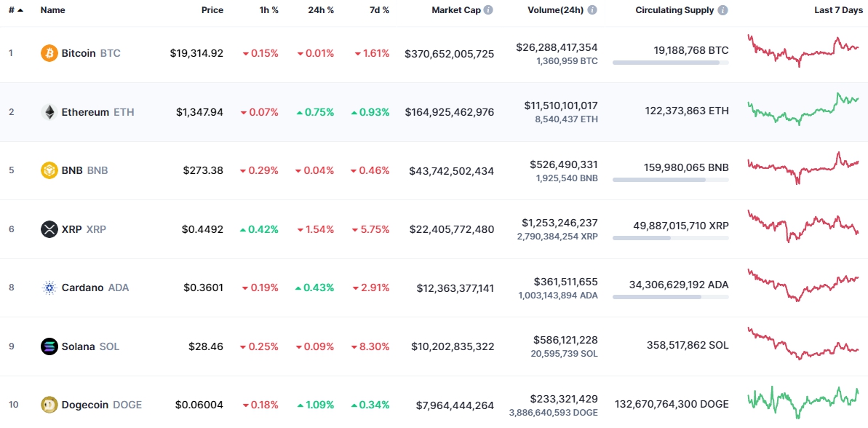Viewport: 868px width, 428px height.
Task: Click the BNB yellow logo icon
Action: point(49,170)
